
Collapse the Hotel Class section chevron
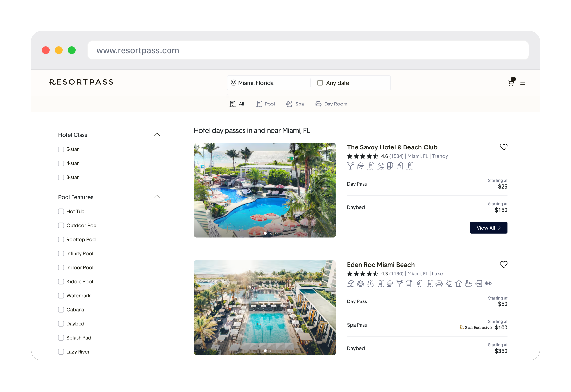pos(157,135)
